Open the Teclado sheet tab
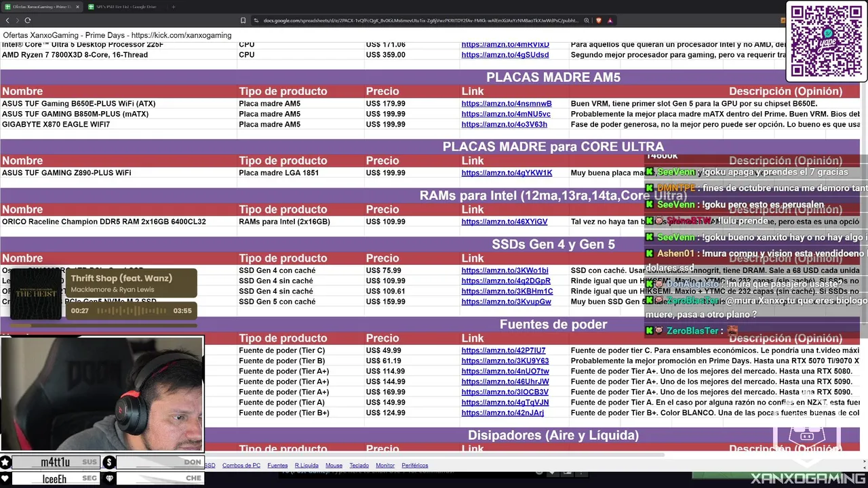Image resolution: width=868 pixels, height=488 pixels. 359,466
